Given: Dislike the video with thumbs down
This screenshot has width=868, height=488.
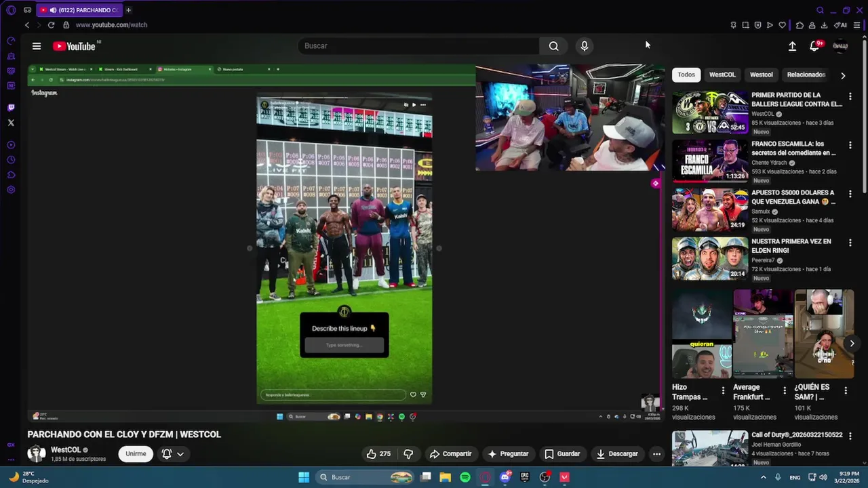Looking at the screenshot, I should 408,454.
